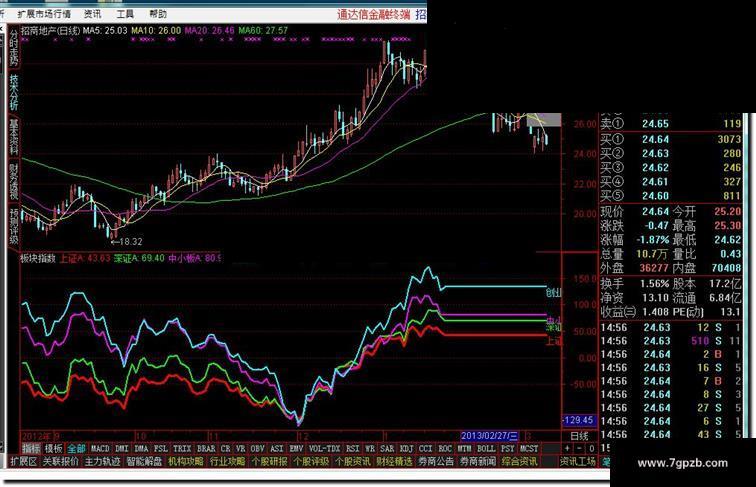Open the 财经精选 tab

click(394, 461)
